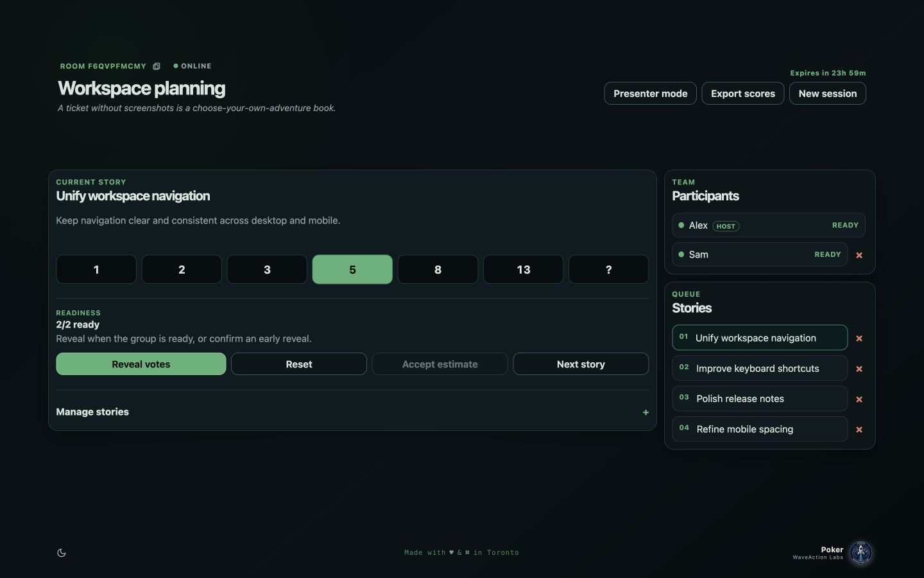Click Alex's participant row

click(x=769, y=225)
